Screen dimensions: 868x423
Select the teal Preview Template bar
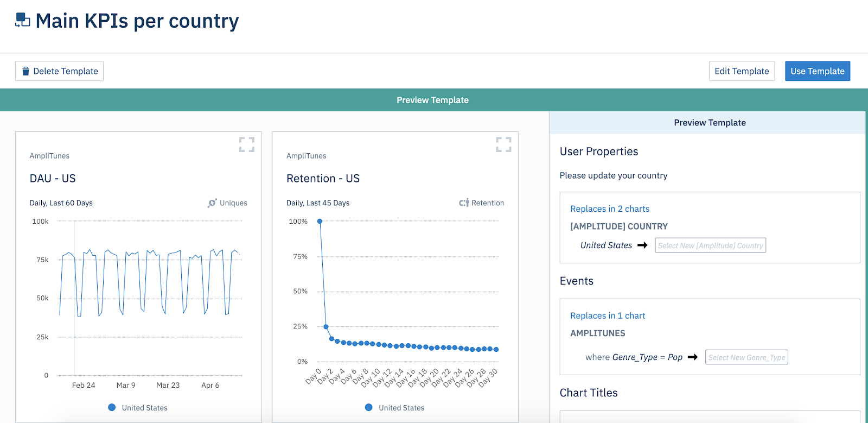(432, 100)
